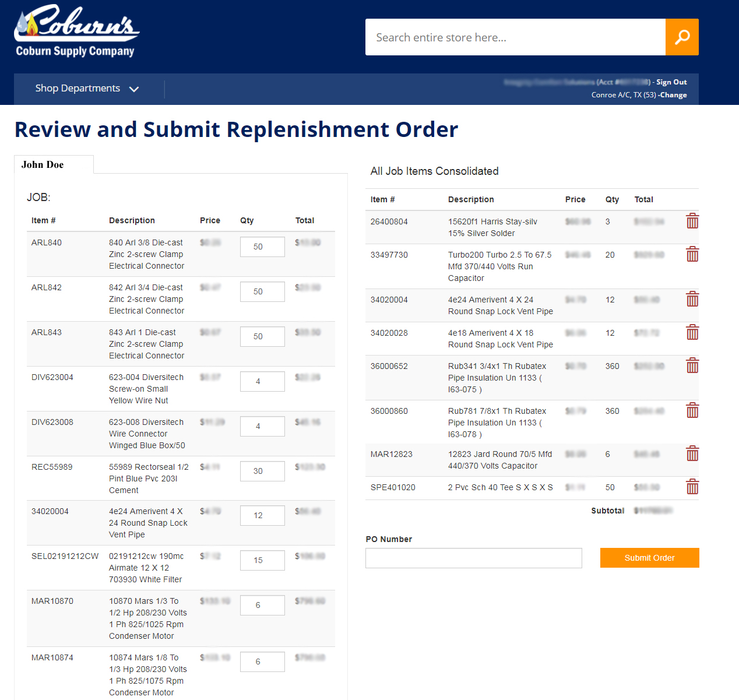Click 'All Job Items Consolidated' heading
This screenshot has height=700, width=739.
435,171
